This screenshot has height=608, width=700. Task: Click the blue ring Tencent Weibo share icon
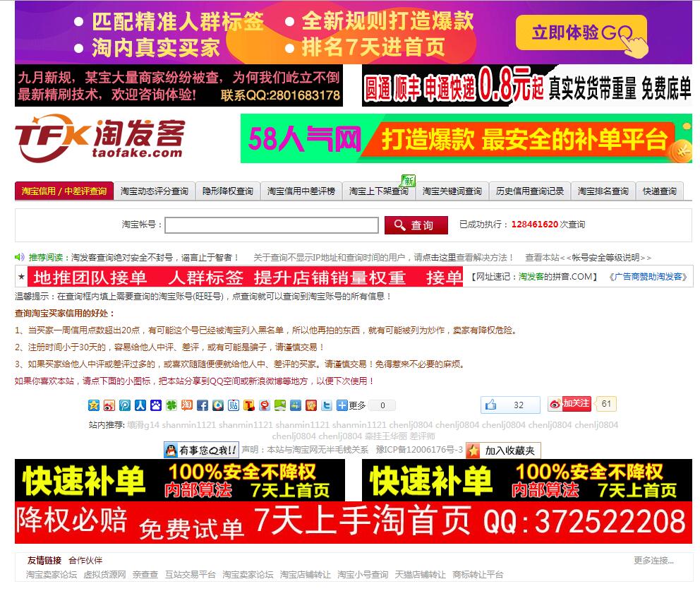(x=218, y=405)
